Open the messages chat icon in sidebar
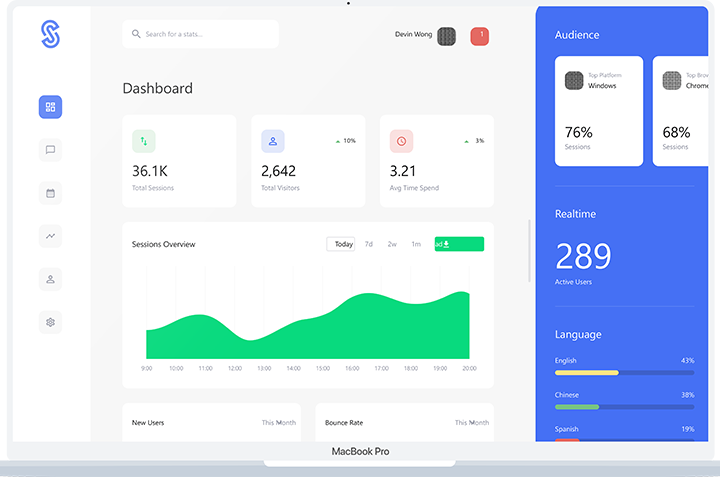 (50, 150)
